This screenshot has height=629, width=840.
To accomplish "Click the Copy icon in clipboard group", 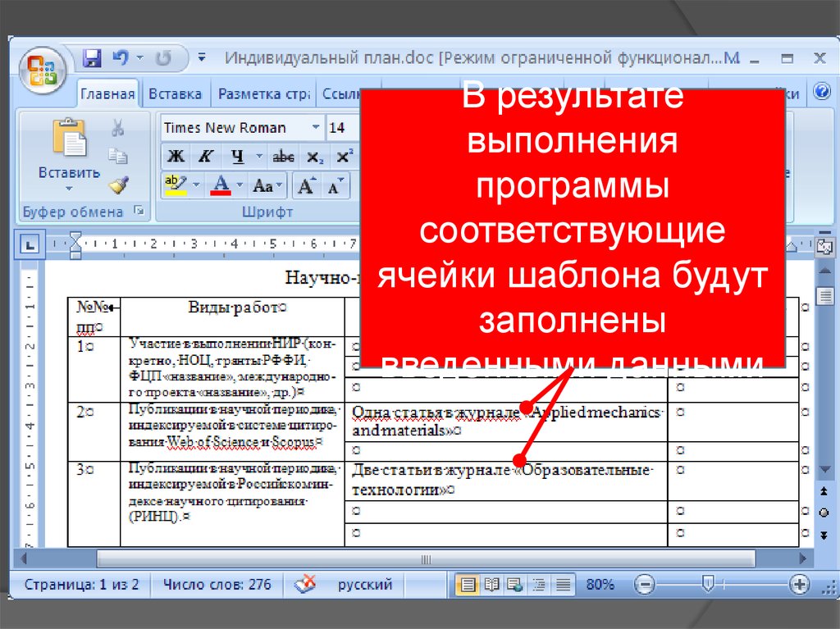I will click(x=118, y=156).
